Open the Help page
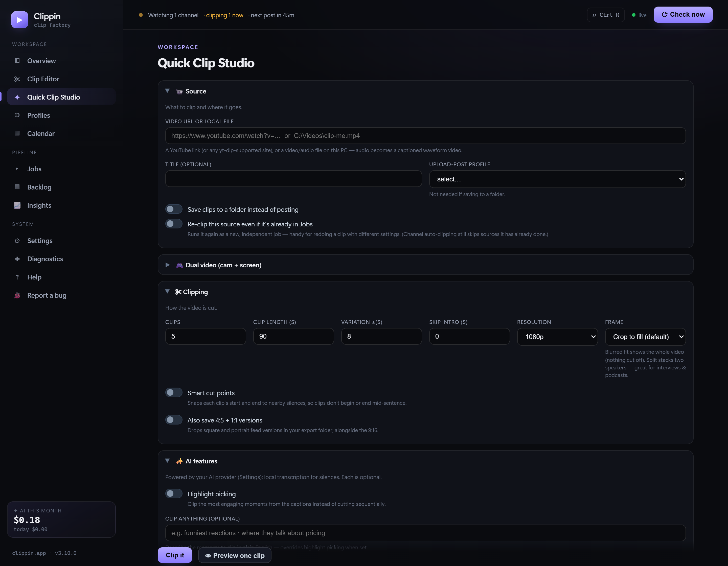728x566 pixels. coord(61,277)
